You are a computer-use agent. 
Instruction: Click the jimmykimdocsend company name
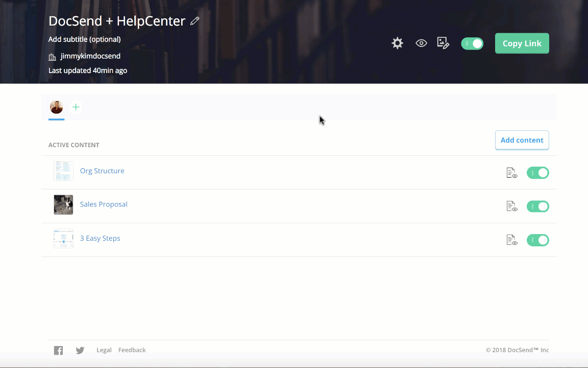click(x=90, y=56)
